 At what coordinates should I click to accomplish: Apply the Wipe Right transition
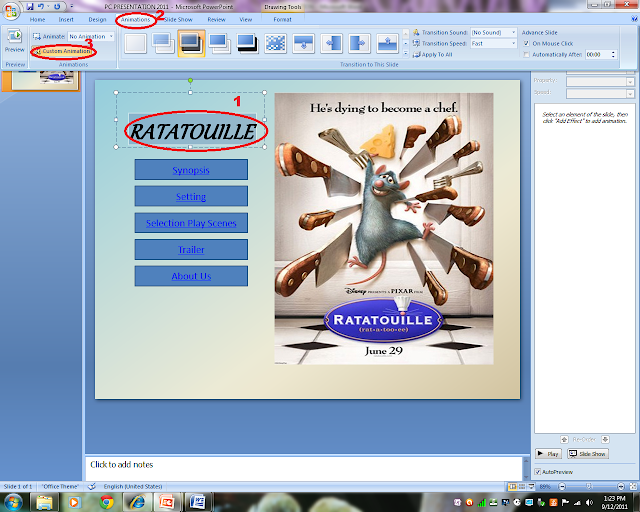(x=359, y=43)
